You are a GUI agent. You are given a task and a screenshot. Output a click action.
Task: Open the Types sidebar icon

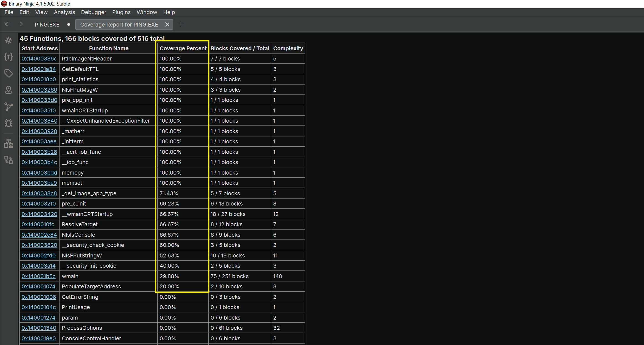(9, 57)
